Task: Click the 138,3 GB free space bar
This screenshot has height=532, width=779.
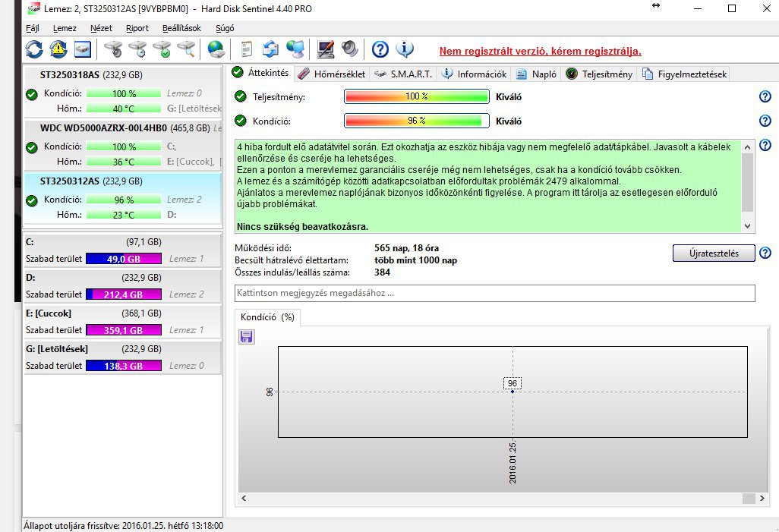Action: (x=124, y=366)
